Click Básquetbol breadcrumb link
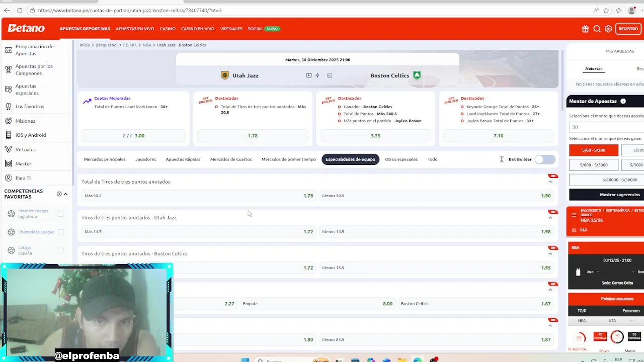The height and width of the screenshot is (362, 644). click(106, 45)
